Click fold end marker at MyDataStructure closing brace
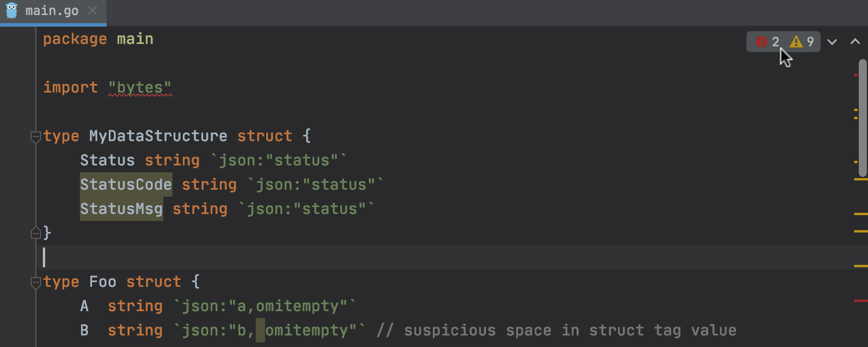 (x=35, y=233)
